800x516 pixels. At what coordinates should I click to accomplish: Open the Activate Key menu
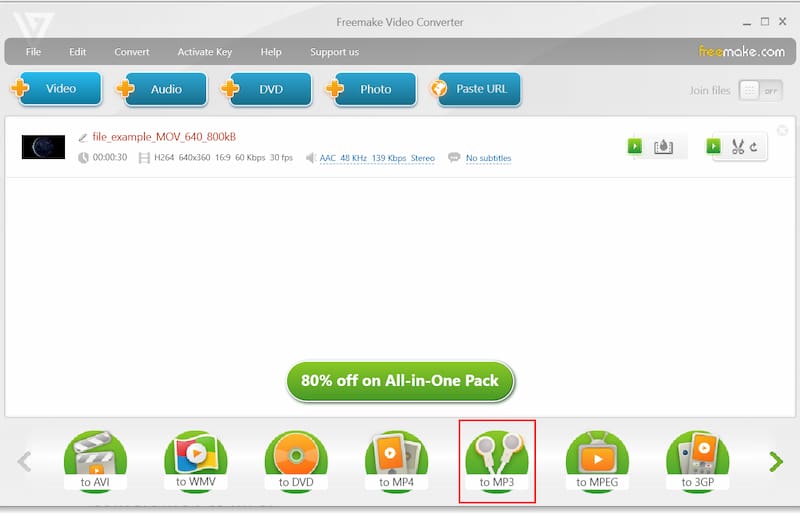pos(204,52)
